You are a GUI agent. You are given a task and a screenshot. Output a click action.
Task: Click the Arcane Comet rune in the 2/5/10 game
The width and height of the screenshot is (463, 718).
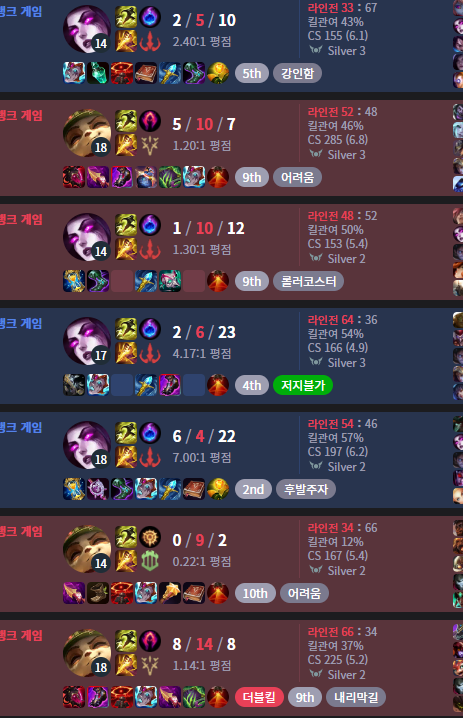(x=149, y=17)
